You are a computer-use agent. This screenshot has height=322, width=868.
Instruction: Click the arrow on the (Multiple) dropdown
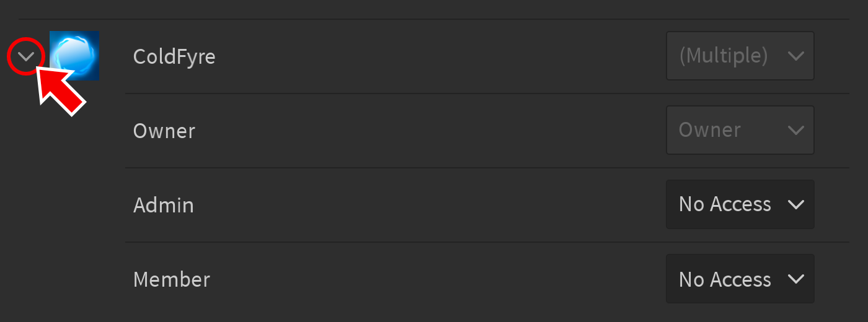[795, 56]
